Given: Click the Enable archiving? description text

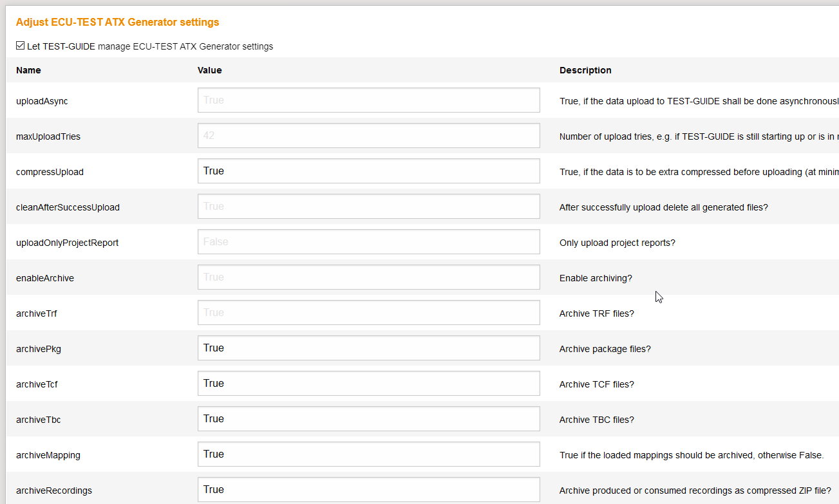Looking at the screenshot, I should click(596, 278).
